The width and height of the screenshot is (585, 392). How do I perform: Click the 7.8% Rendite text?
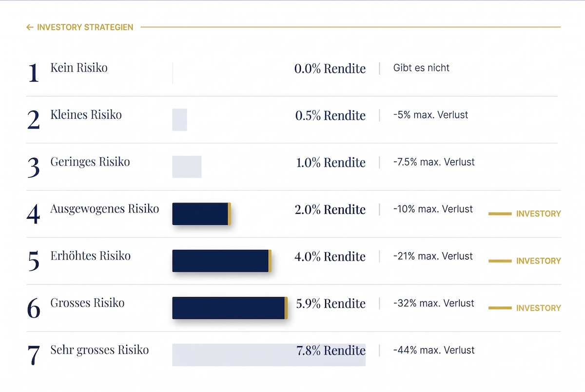[331, 351]
